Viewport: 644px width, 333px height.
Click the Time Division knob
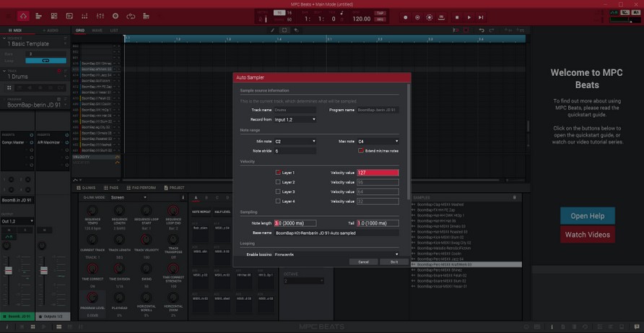pyautogui.click(x=119, y=269)
